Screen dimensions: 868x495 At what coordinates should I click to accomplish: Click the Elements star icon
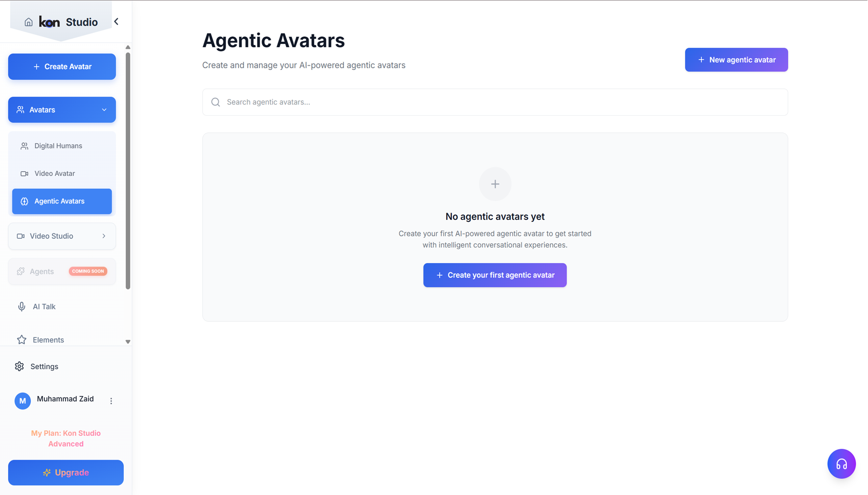pyautogui.click(x=22, y=340)
